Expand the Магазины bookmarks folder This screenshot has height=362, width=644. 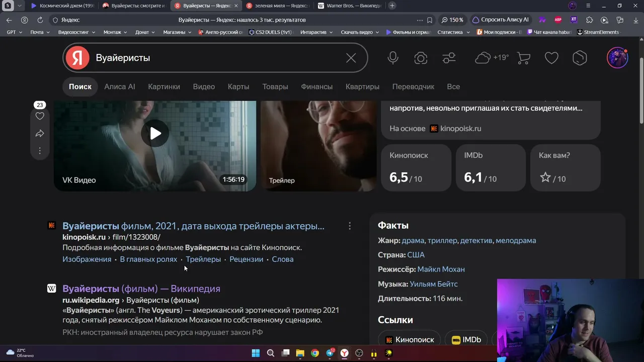[x=177, y=32]
